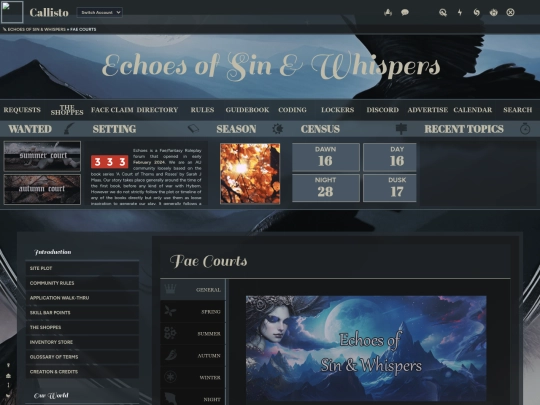The image size is (540, 405).
Task: Click the quill icon next to Wanted
Action: click(x=69, y=129)
